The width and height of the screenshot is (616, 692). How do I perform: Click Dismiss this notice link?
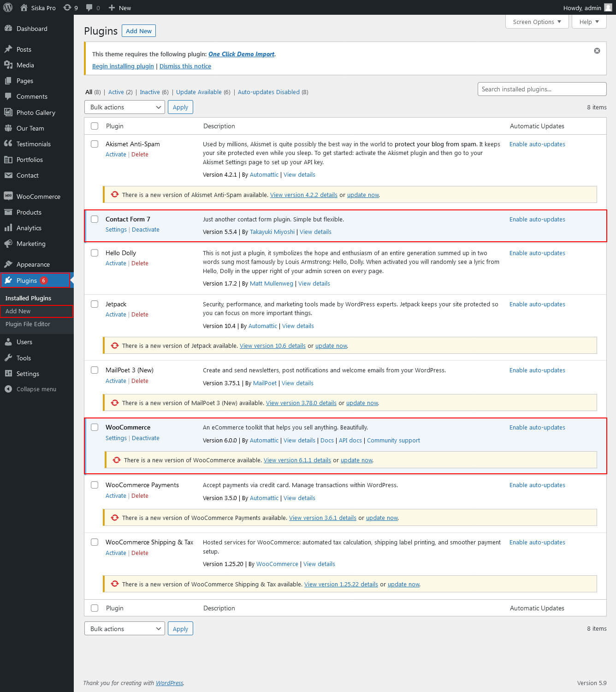(x=185, y=66)
